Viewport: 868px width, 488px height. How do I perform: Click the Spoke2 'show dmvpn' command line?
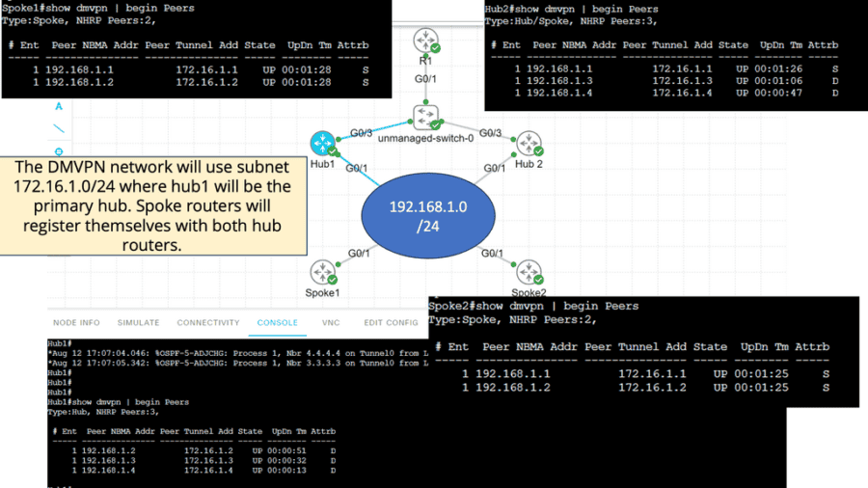click(x=533, y=306)
